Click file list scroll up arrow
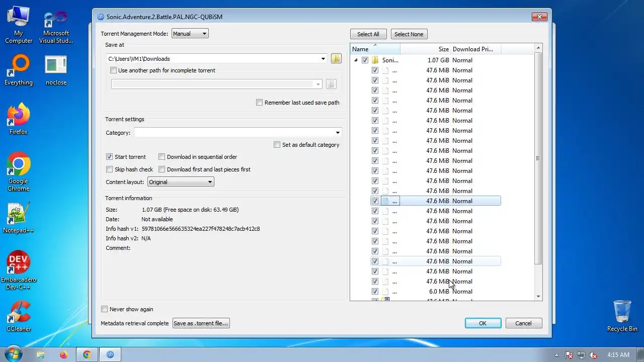This screenshot has width=644, height=362. tap(538, 48)
